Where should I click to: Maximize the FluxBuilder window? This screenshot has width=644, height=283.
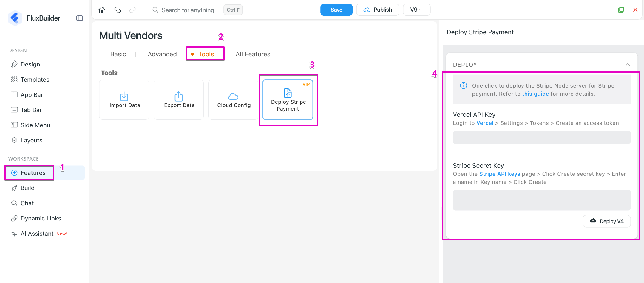point(621,10)
